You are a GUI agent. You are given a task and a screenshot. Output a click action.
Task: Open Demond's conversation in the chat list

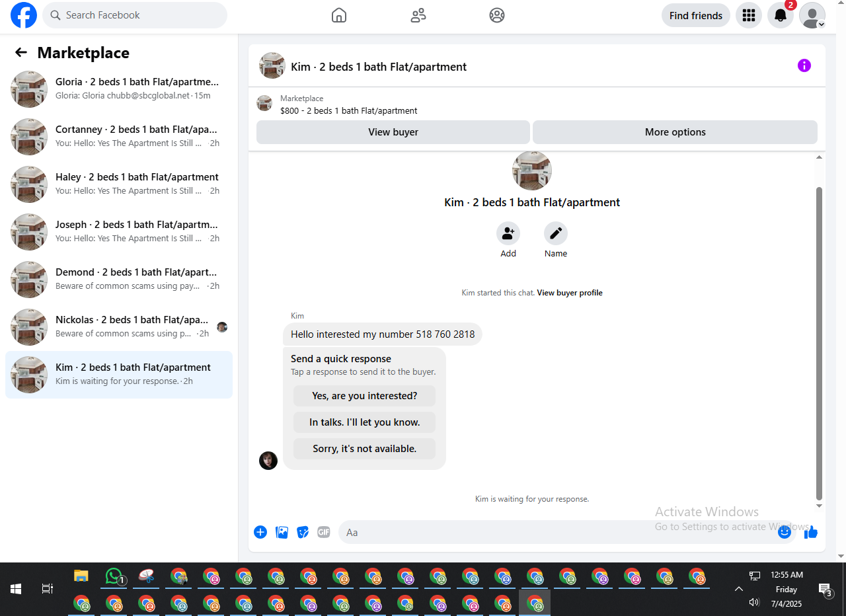tap(119, 280)
